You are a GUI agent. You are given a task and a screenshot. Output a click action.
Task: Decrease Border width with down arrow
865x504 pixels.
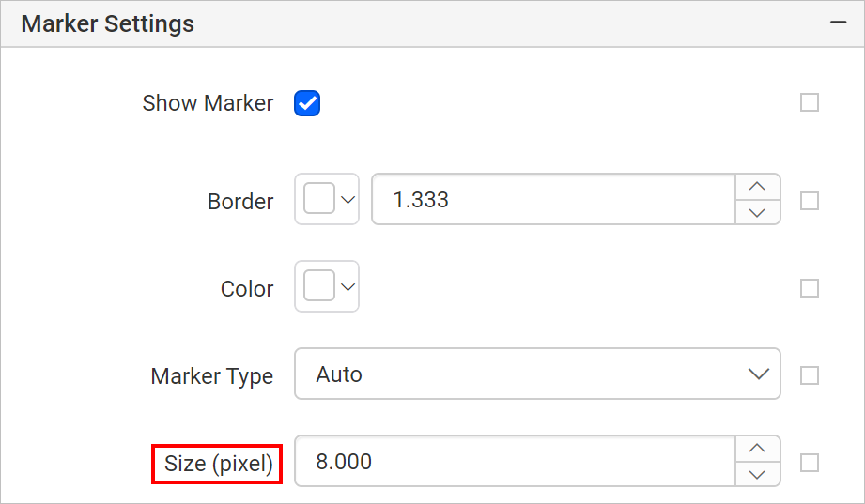click(x=757, y=212)
